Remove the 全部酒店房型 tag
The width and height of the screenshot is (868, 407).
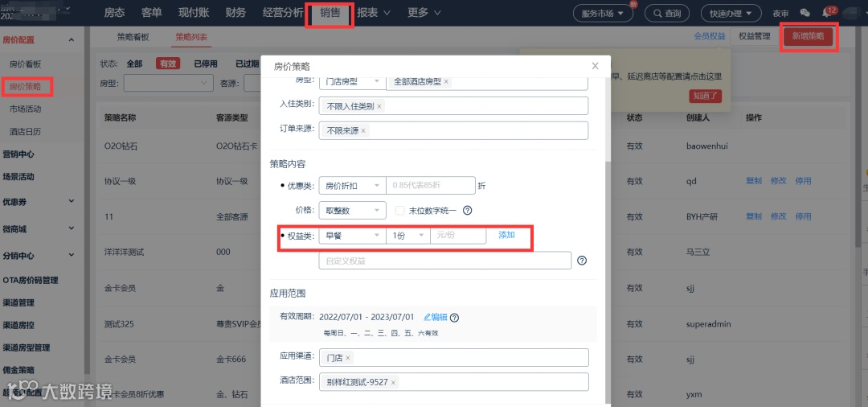[446, 81]
